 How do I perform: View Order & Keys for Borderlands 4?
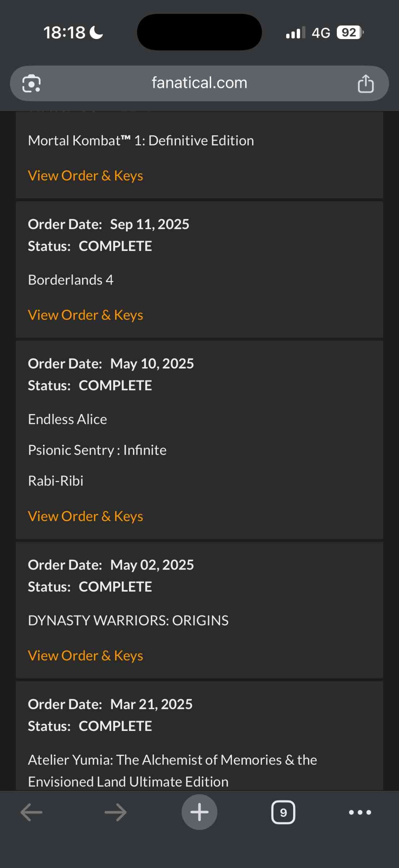click(x=86, y=315)
